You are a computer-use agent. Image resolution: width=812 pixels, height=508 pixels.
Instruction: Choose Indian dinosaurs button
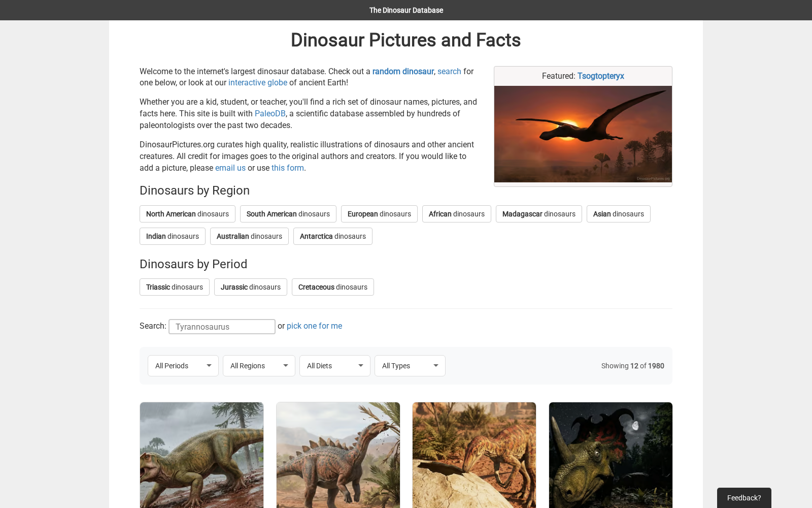click(x=173, y=236)
